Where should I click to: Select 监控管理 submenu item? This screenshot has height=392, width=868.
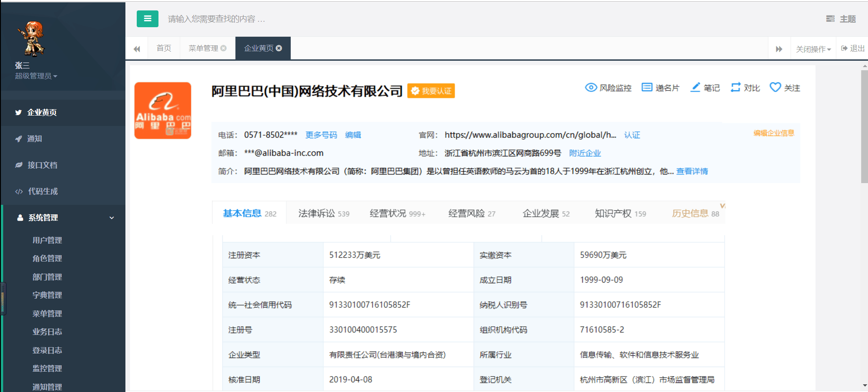coord(47,368)
